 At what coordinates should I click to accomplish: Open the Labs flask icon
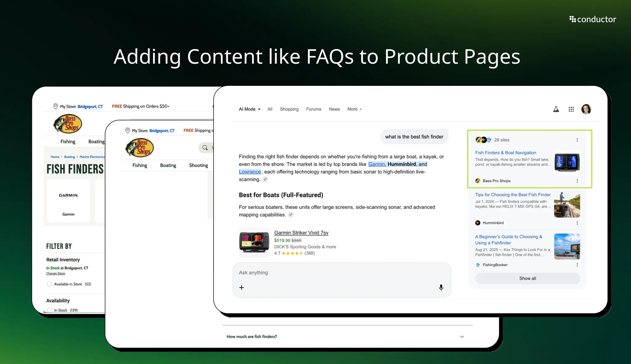(x=556, y=109)
